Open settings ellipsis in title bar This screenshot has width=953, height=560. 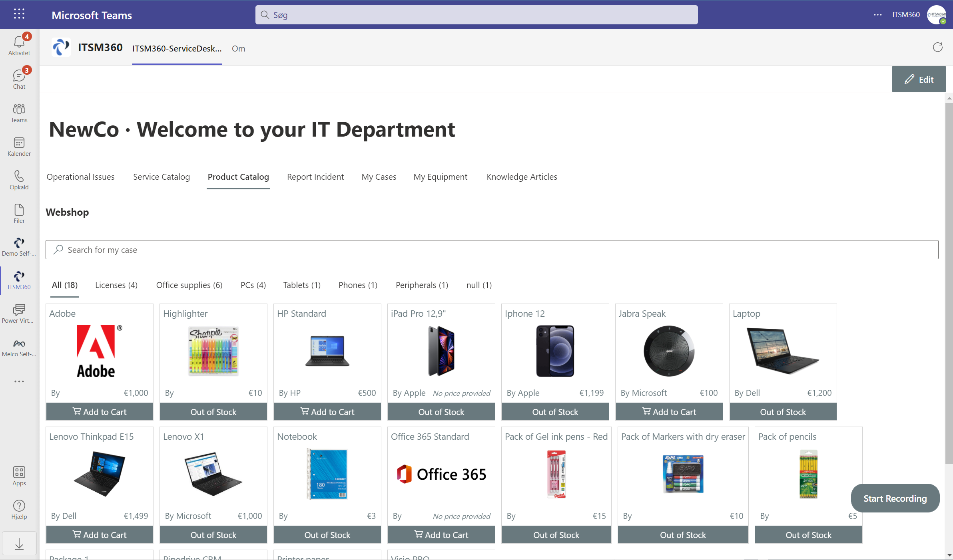click(878, 15)
